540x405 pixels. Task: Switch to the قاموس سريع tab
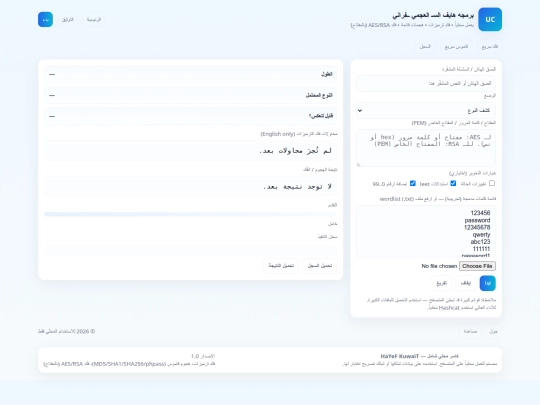click(456, 46)
